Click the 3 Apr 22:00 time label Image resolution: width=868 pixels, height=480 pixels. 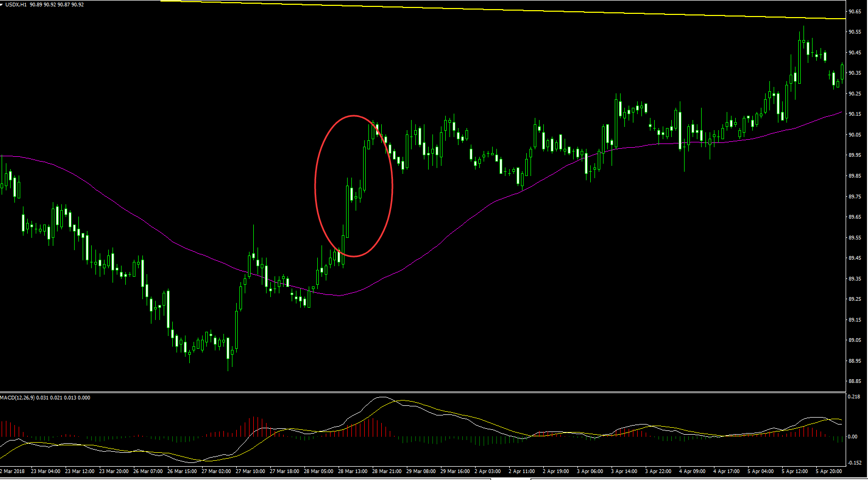click(658, 471)
